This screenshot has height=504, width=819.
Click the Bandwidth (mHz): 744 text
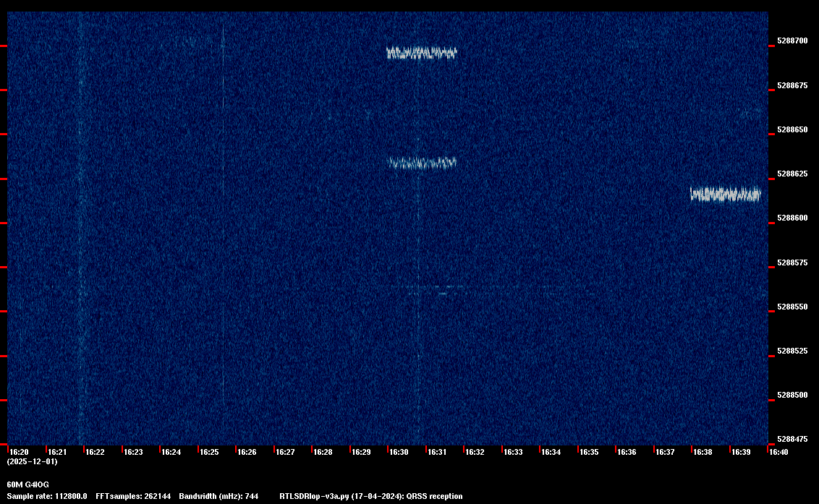(x=218, y=496)
